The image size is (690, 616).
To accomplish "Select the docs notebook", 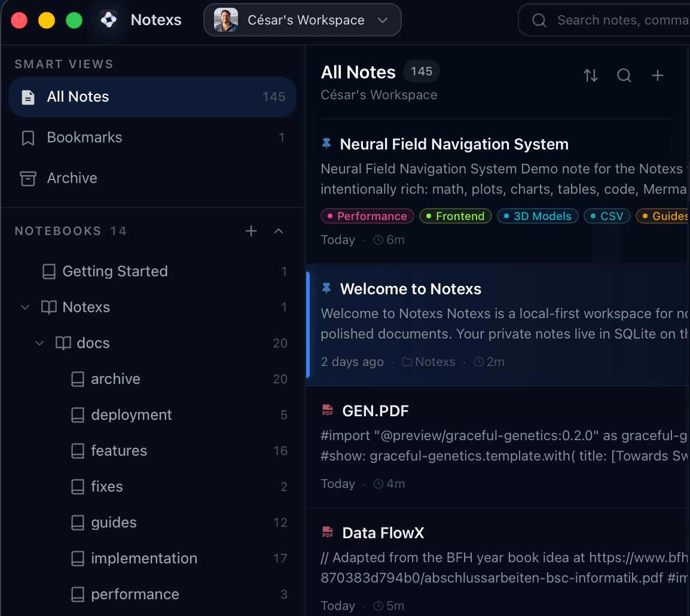I will coord(152,343).
